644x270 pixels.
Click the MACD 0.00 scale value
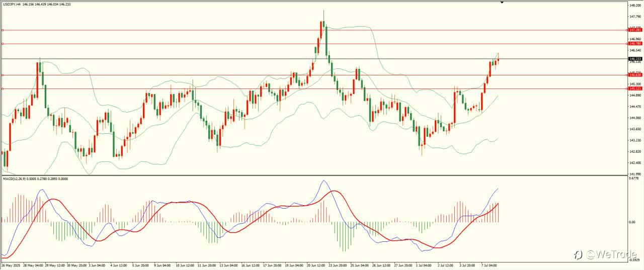click(x=632, y=222)
